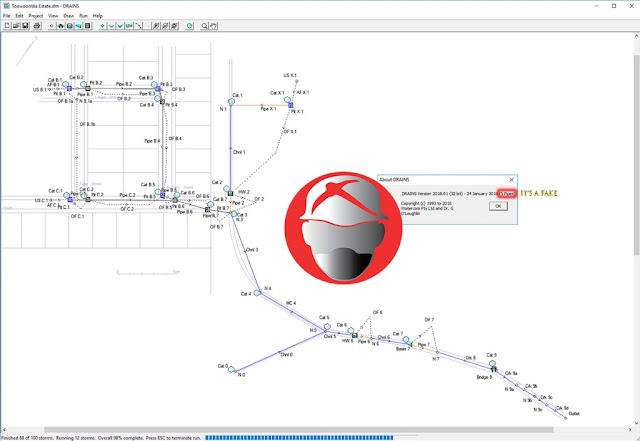This screenshot has height=441, width=640.
Task: Open the View menu
Action: click(x=53, y=16)
